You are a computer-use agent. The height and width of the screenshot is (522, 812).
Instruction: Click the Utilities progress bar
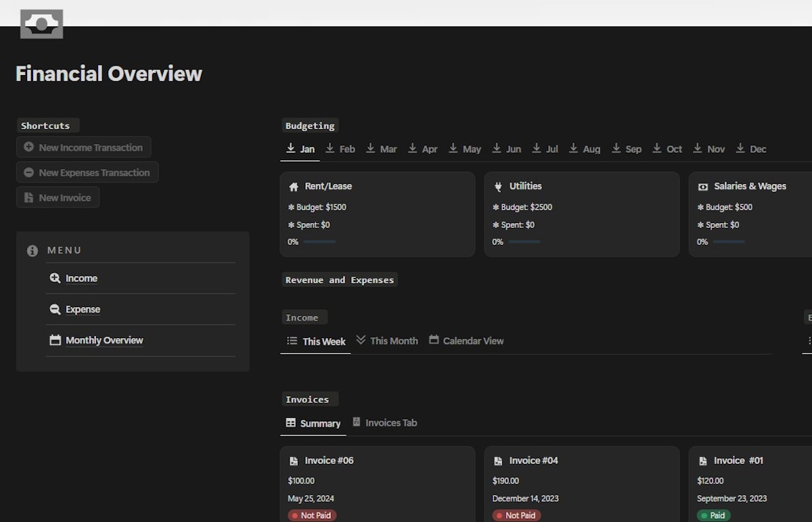click(x=524, y=242)
